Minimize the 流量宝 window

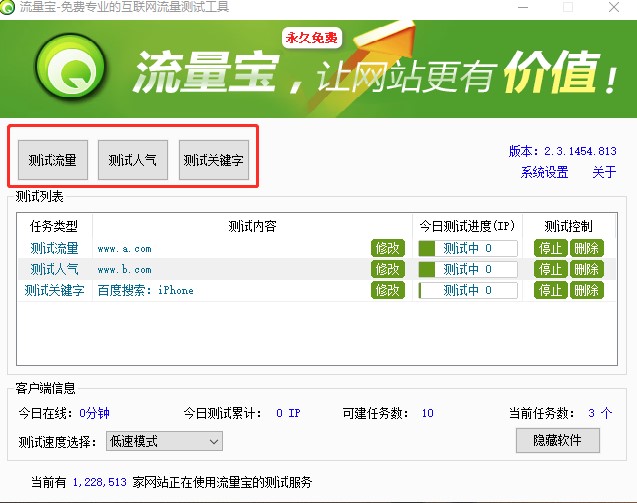point(523,7)
